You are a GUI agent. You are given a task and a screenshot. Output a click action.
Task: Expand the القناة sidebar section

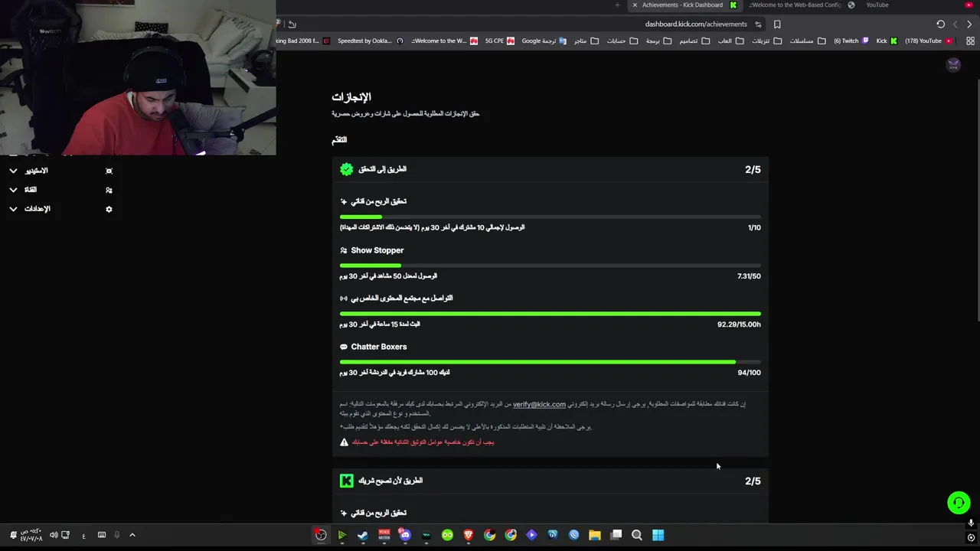pos(61,190)
